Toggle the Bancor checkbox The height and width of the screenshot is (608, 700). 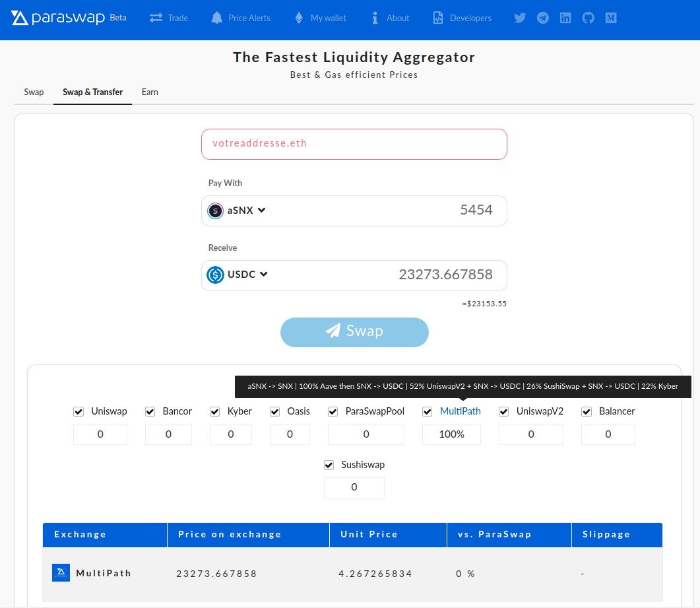point(150,411)
